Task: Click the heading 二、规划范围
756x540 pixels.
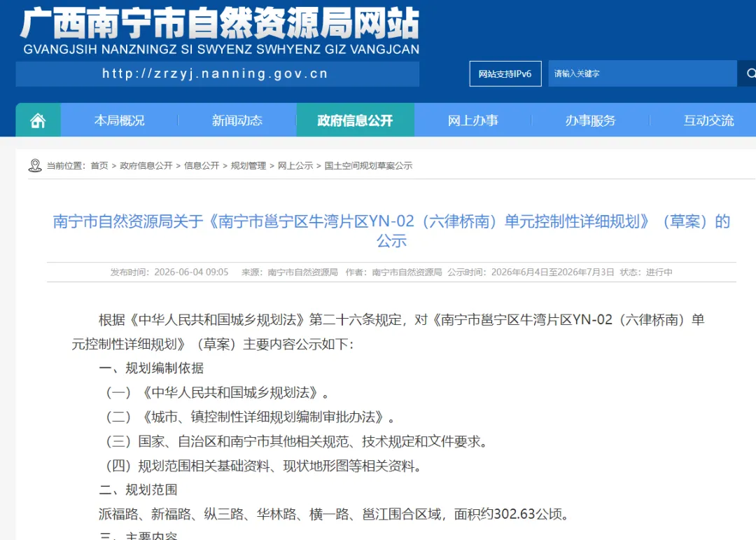Action: point(139,490)
